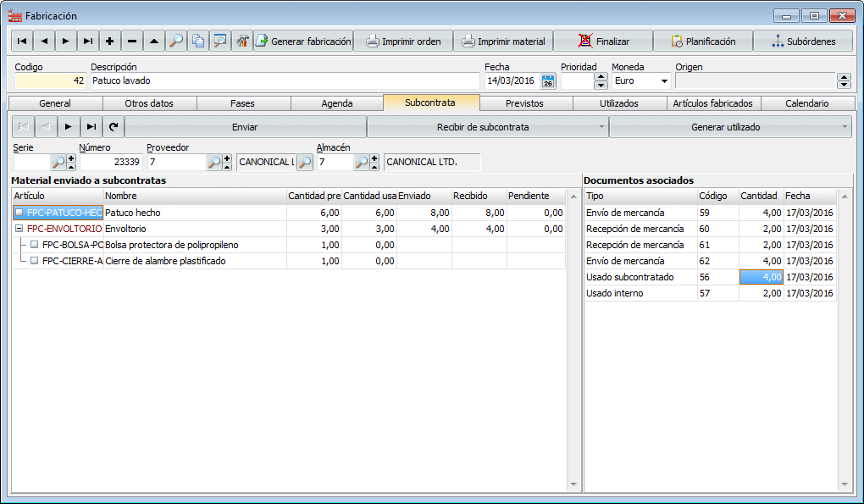Open search magnifier in main toolbar
This screenshot has width=864, height=504.
click(176, 42)
